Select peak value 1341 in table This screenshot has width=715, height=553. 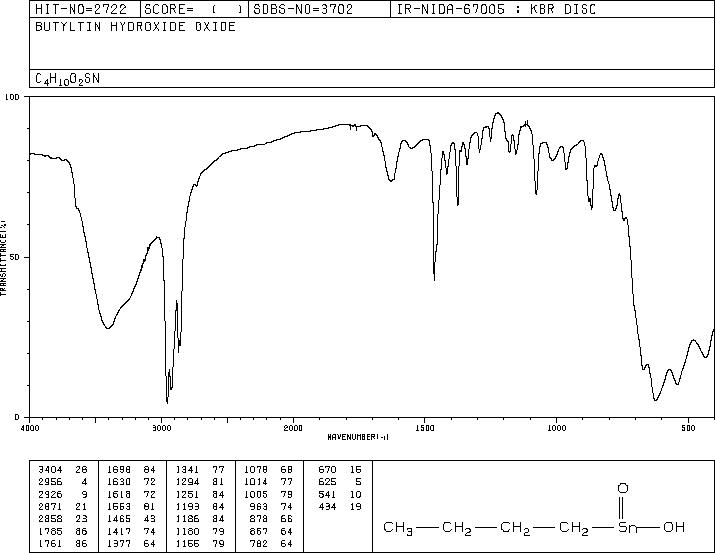[188, 470]
